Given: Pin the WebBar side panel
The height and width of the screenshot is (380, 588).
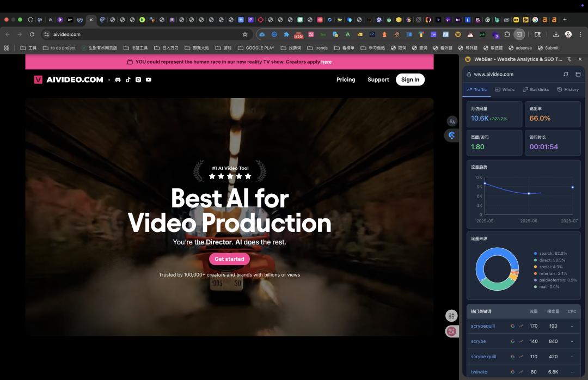Looking at the screenshot, I should point(569,59).
